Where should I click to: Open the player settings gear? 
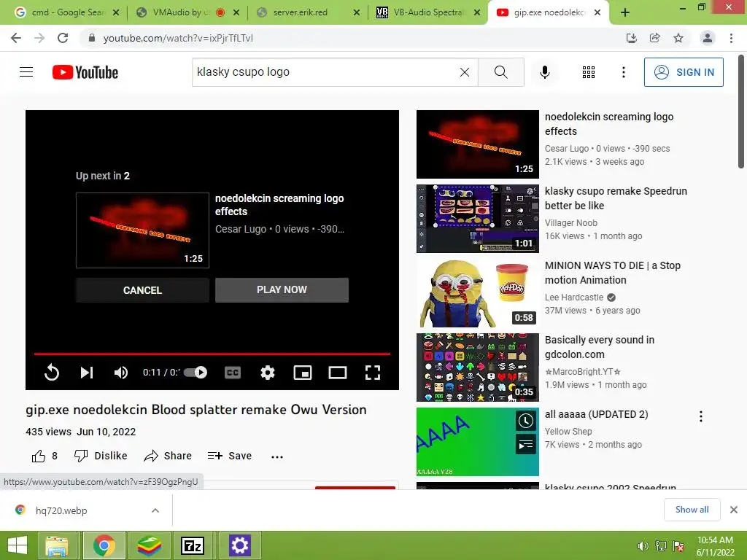point(268,373)
